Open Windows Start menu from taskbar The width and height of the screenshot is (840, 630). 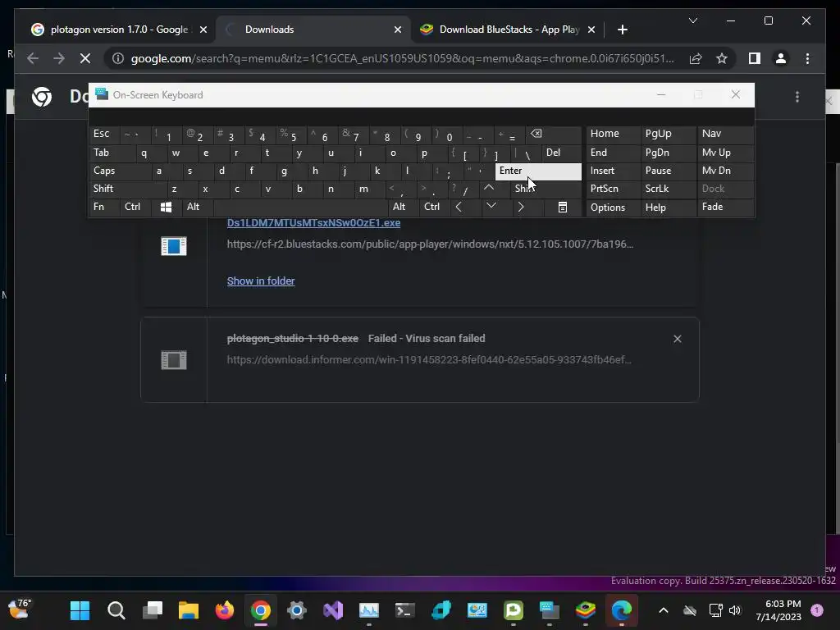click(x=80, y=610)
